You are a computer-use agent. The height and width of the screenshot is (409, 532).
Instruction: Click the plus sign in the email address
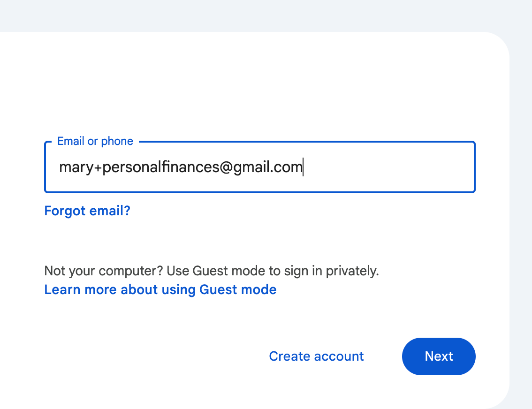pos(98,167)
